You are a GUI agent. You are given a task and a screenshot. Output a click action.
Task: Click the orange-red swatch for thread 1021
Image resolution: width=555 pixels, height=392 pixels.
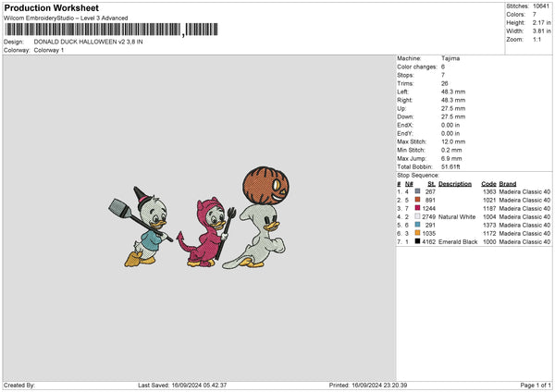tap(418, 200)
